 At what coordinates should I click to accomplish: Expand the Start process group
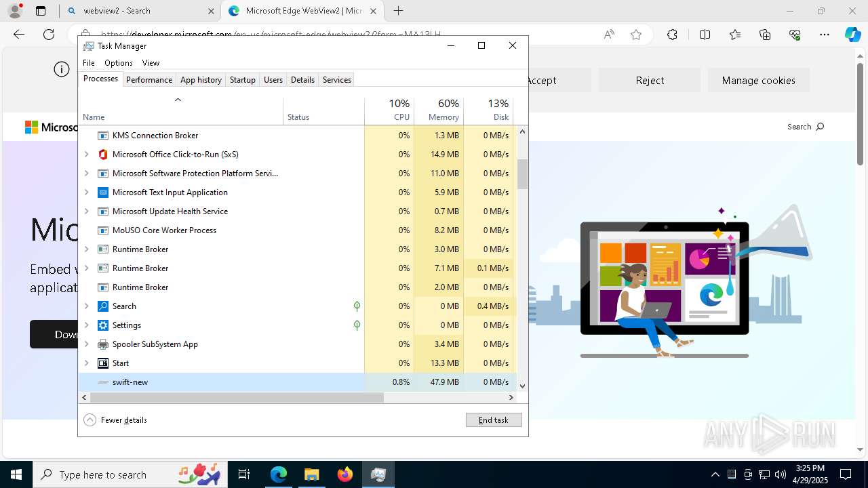coord(87,363)
